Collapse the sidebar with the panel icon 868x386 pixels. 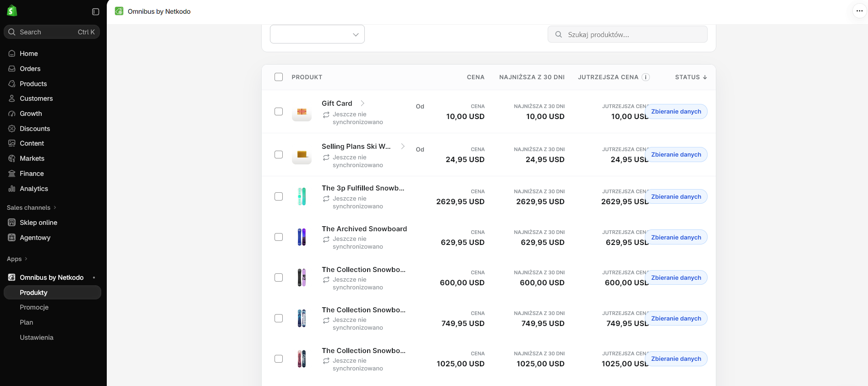coord(96,12)
